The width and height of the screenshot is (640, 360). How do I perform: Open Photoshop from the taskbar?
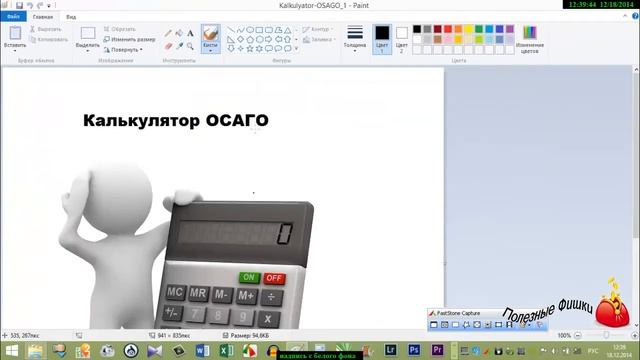point(414,350)
